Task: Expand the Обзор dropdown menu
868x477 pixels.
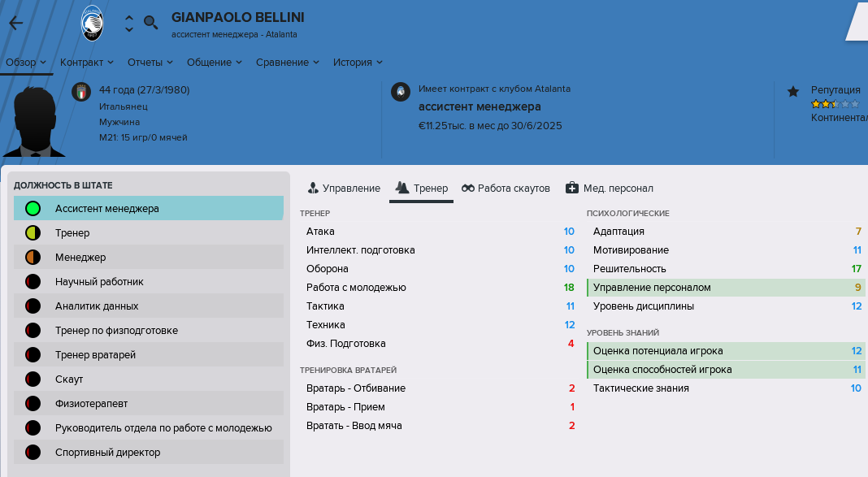Action: pyautogui.click(x=26, y=63)
